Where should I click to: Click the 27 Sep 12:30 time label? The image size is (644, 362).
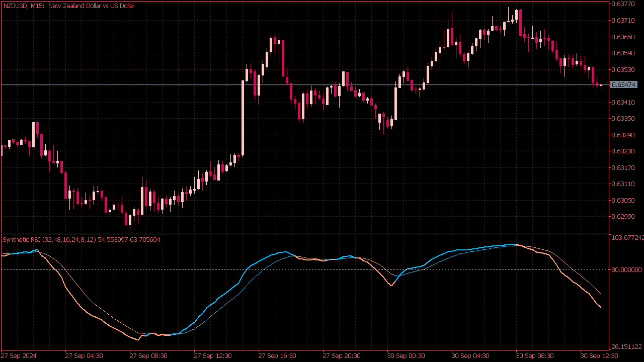213,356
